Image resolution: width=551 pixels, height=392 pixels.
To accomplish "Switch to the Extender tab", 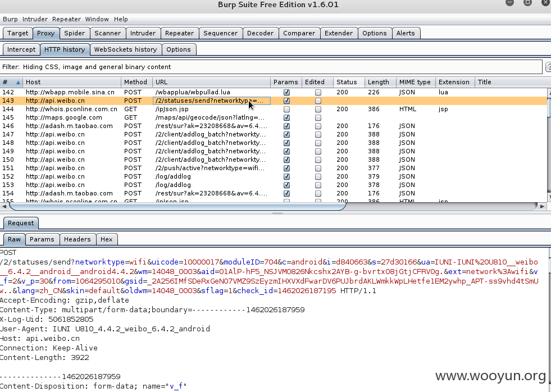I will click(x=338, y=33).
